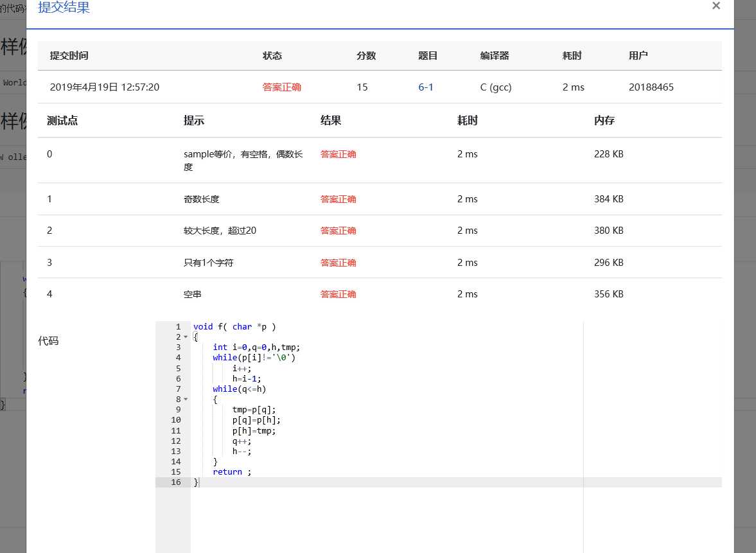This screenshot has height=553, width=756.
Task: Click the 结果 column header
Action: pyautogui.click(x=331, y=121)
